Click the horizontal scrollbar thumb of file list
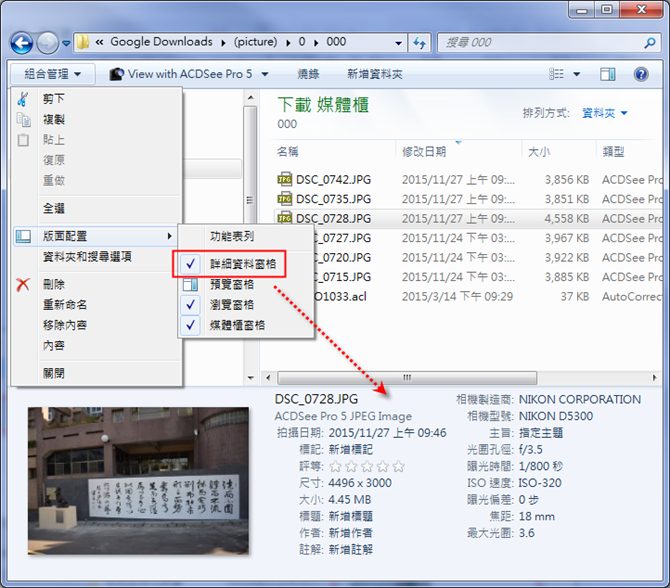The image size is (670, 588). tap(407, 378)
